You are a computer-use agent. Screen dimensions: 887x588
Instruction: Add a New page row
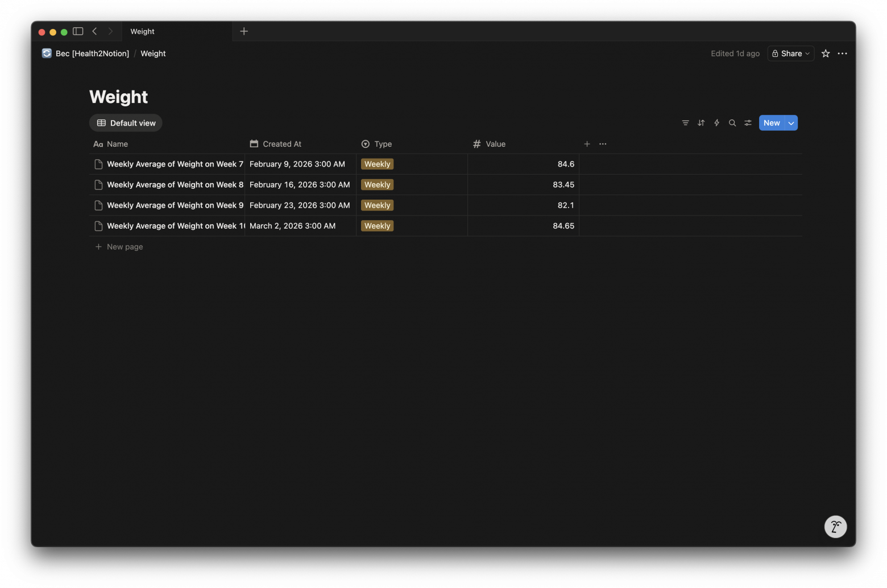pyautogui.click(x=125, y=247)
